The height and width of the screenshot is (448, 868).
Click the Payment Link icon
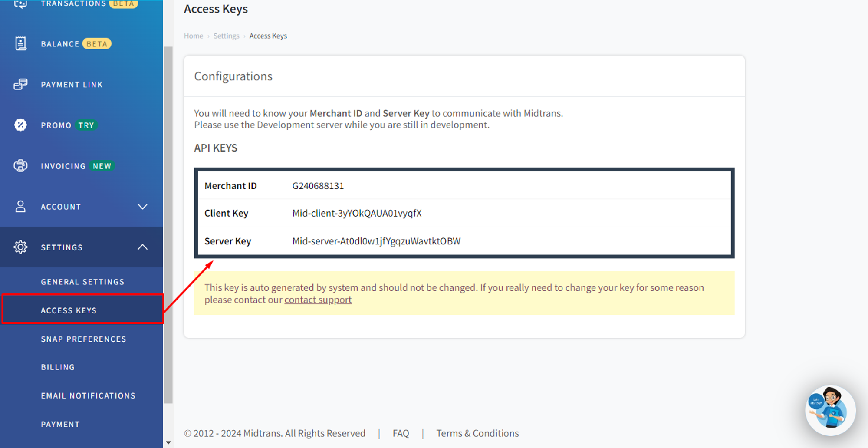20,84
